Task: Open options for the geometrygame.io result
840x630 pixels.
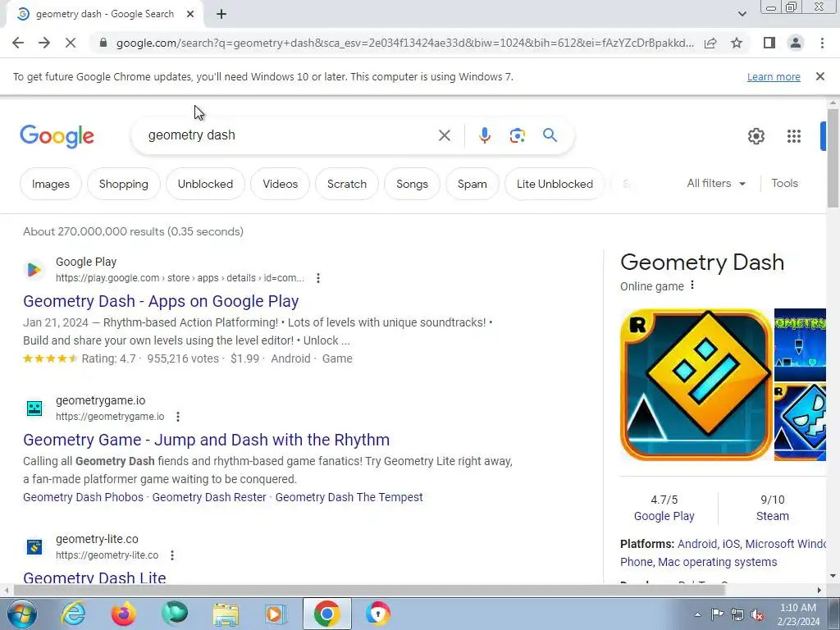Action: tap(178, 416)
